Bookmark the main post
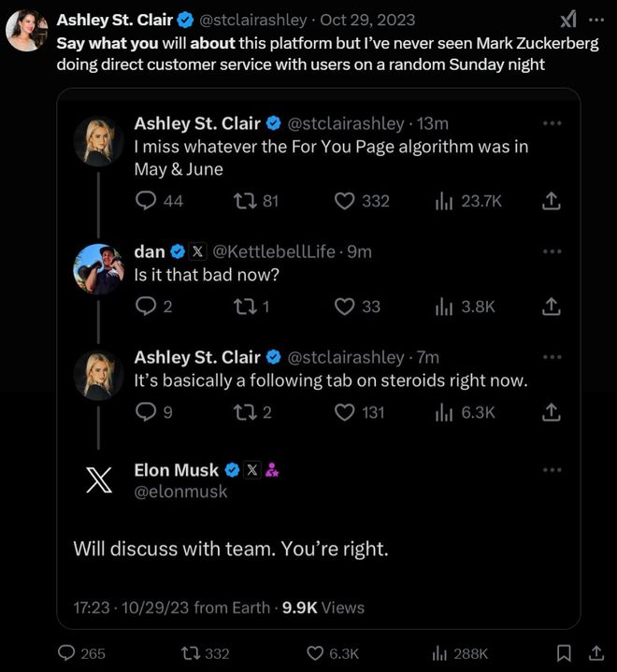Image resolution: width=617 pixels, height=672 pixels. coord(564,653)
